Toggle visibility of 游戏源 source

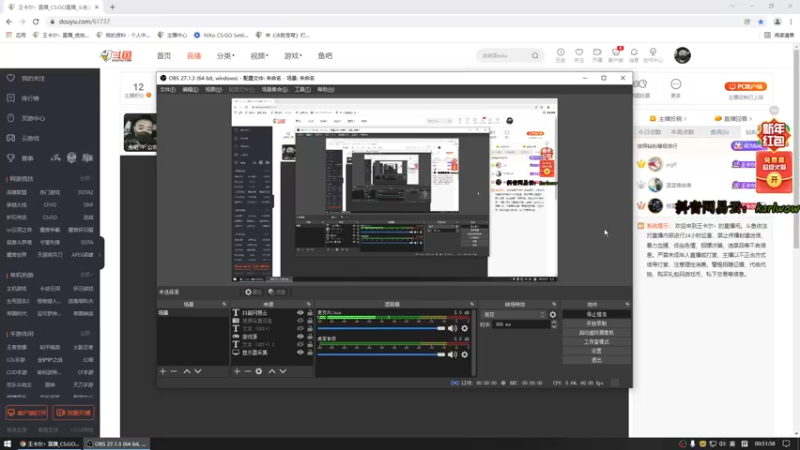(x=300, y=337)
